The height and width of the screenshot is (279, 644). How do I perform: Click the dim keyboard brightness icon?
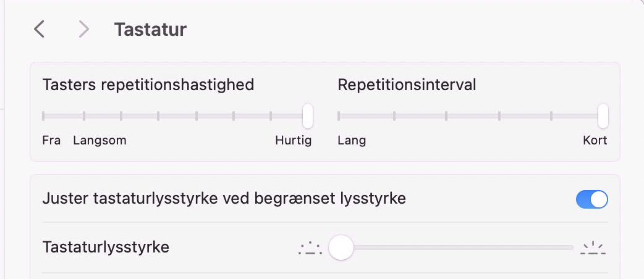[310, 248]
